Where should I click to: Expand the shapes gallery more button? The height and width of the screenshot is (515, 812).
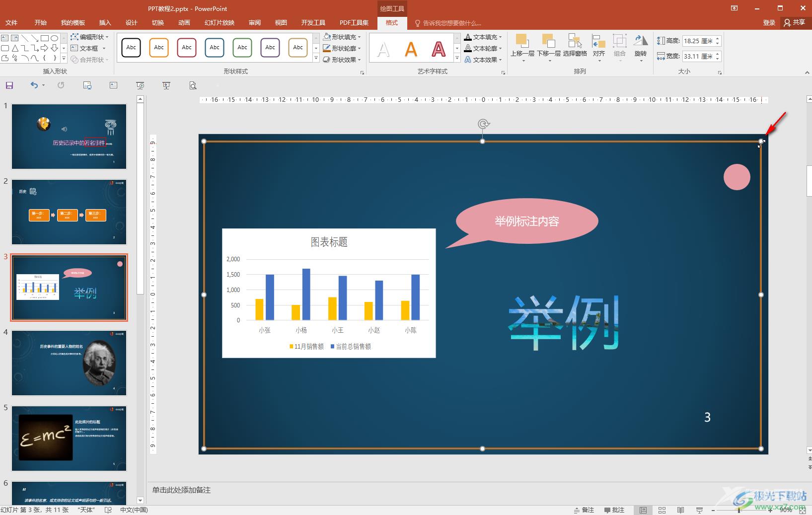(64, 58)
